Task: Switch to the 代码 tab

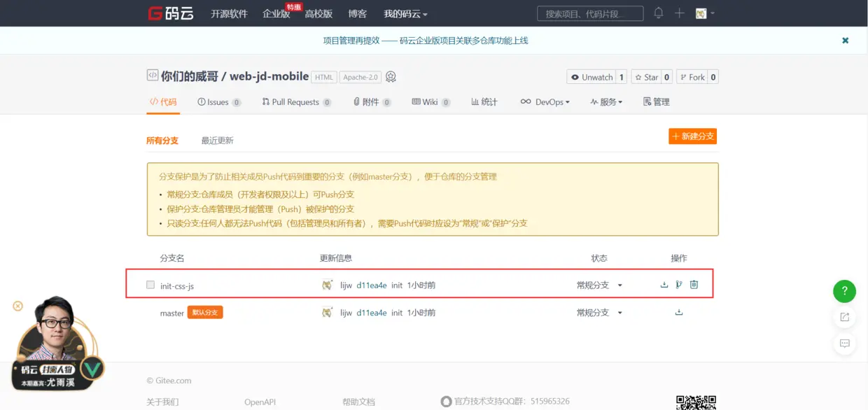Action: tap(163, 102)
